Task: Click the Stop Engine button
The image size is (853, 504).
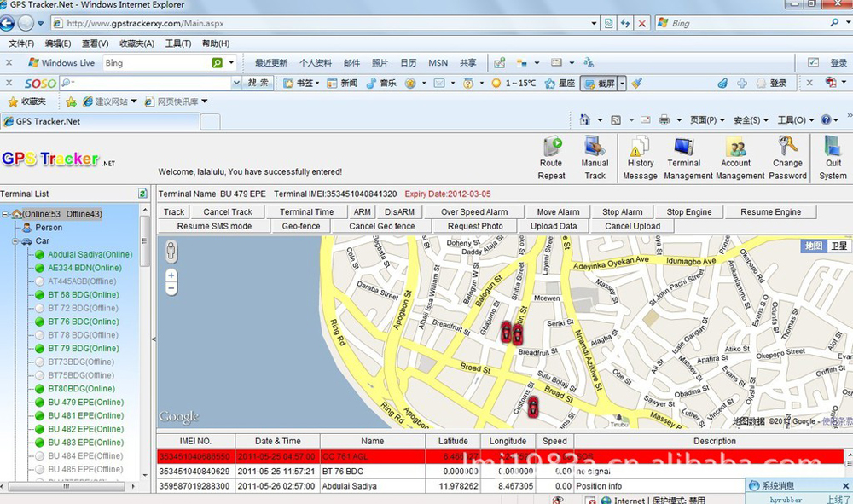Action: pos(688,212)
